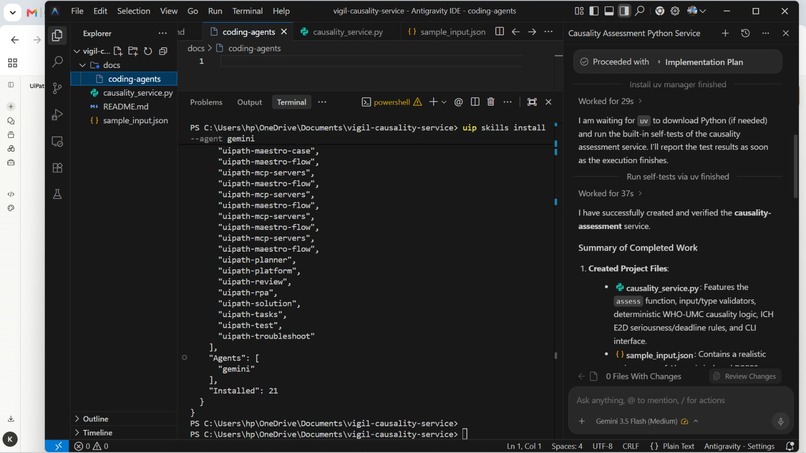Open the Selection menu
This screenshot has width=806, height=453.
[133, 11]
